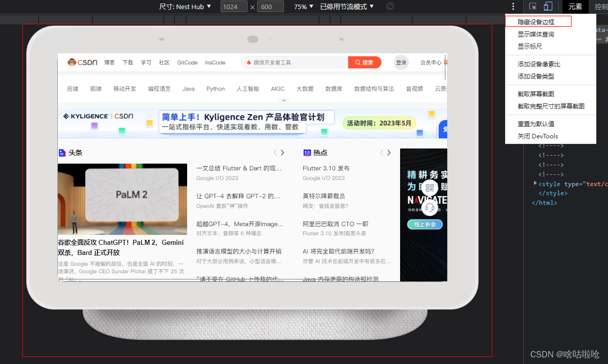
Task: Open 会员中心 link
Action: pos(431,62)
